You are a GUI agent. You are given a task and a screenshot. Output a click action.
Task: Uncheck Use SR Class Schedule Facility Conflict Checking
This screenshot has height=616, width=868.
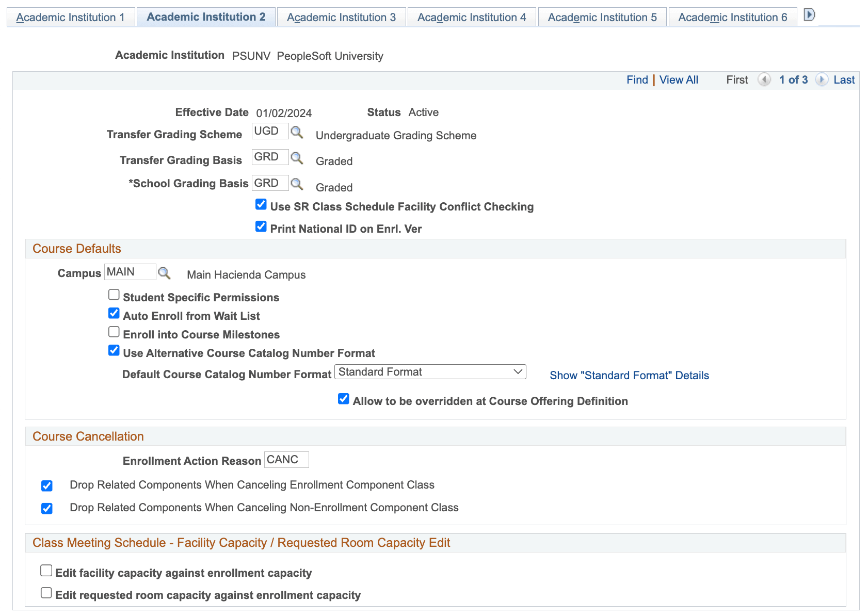(x=261, y=204)
